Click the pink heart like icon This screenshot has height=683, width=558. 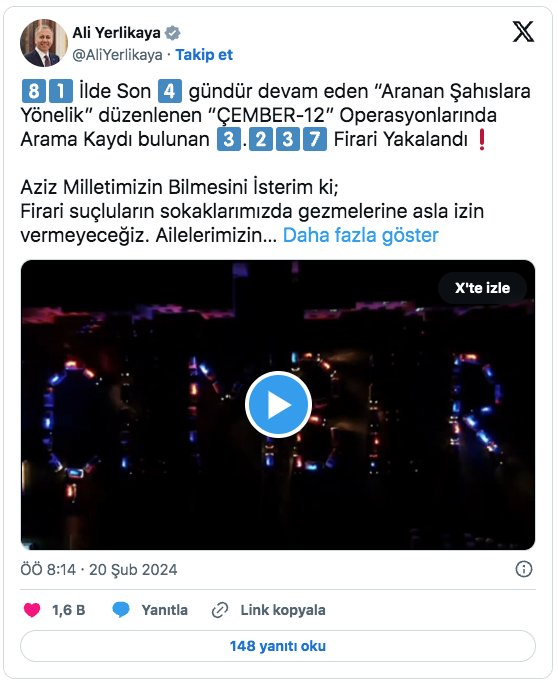tap(32, 610)
